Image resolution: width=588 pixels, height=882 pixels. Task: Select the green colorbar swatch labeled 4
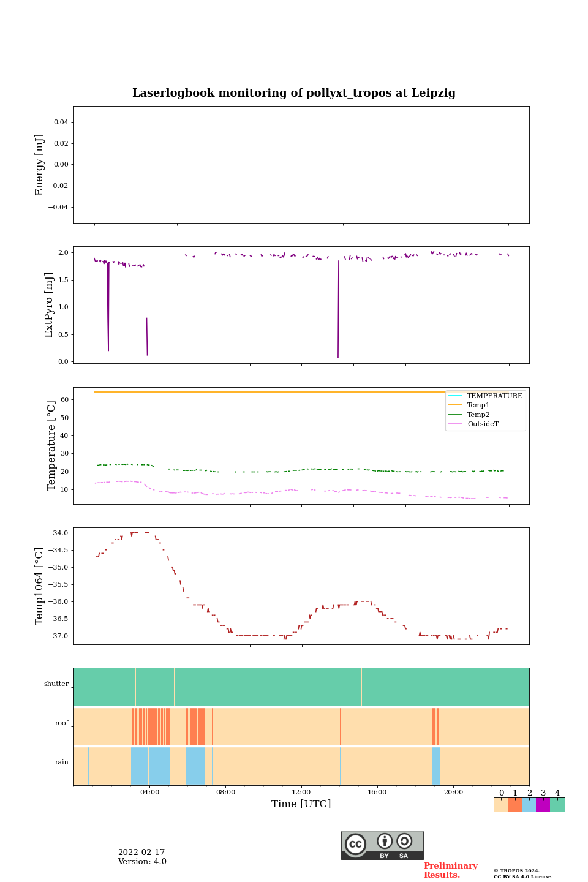click(557, 805)
